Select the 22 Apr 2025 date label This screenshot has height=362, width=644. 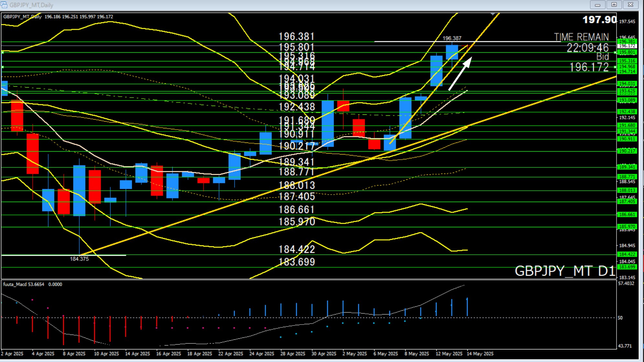click(x=231, y=354)
